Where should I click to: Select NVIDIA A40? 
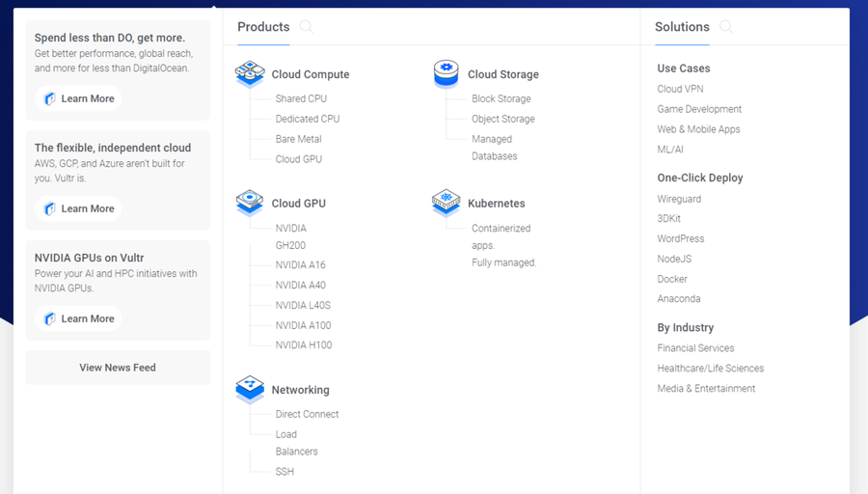tap(301, 285)
